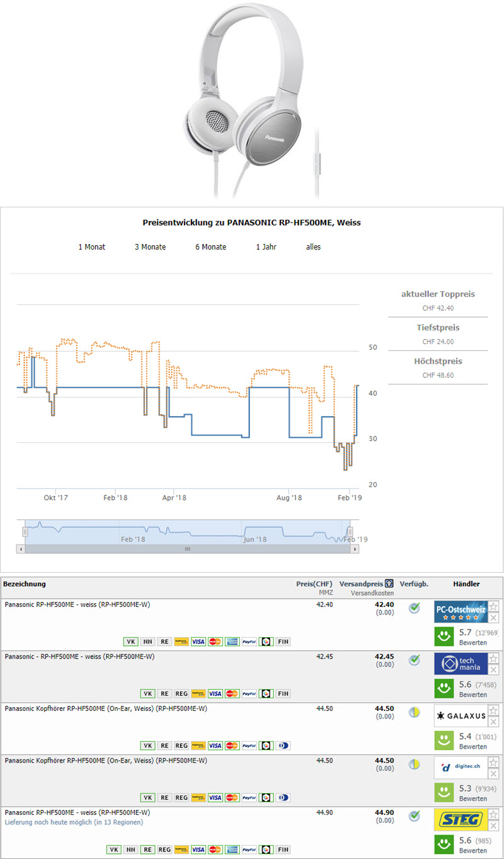Click the availability checkmark in techmania row
Image resolution: width=504 pixels, height=859 pixels.
click(414, 660)
